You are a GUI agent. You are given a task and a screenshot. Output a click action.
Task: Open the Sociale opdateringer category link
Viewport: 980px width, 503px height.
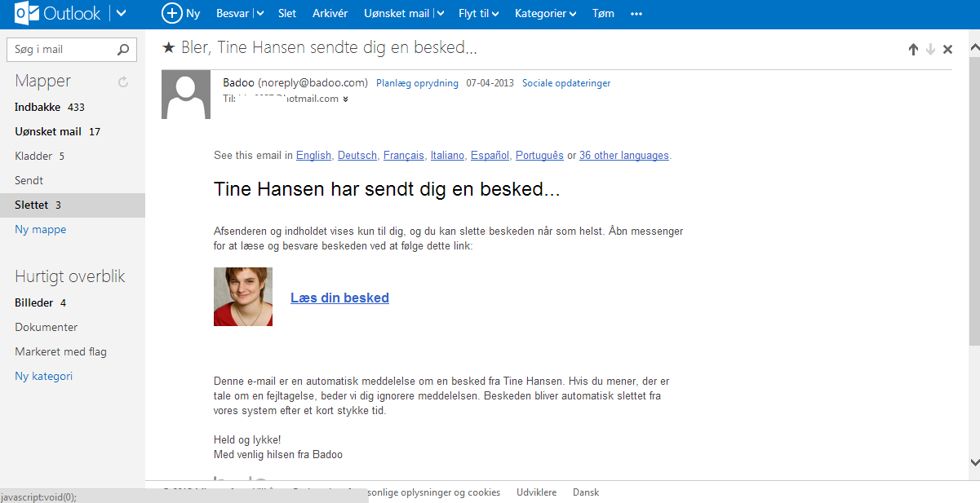[x=566, y=83]
